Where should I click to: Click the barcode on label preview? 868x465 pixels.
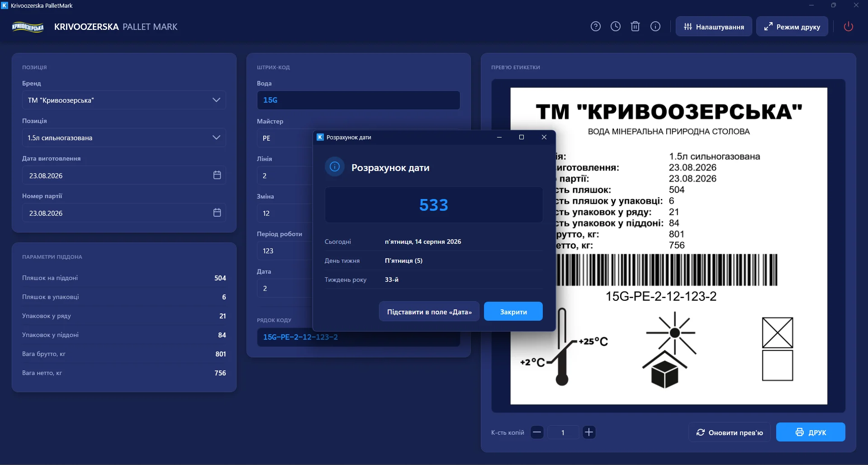coord(667,270)
